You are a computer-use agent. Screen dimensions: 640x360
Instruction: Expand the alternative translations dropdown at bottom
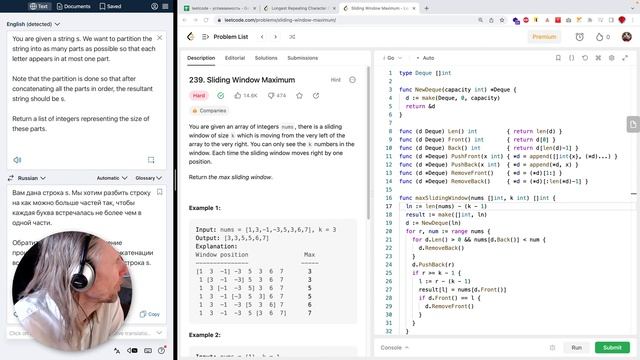point(159,333)
